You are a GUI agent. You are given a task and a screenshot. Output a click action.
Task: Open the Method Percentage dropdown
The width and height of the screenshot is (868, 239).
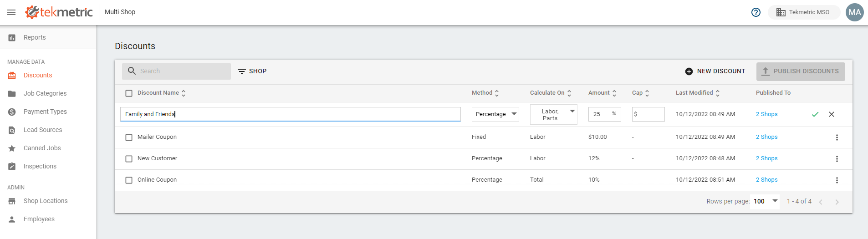495,114
